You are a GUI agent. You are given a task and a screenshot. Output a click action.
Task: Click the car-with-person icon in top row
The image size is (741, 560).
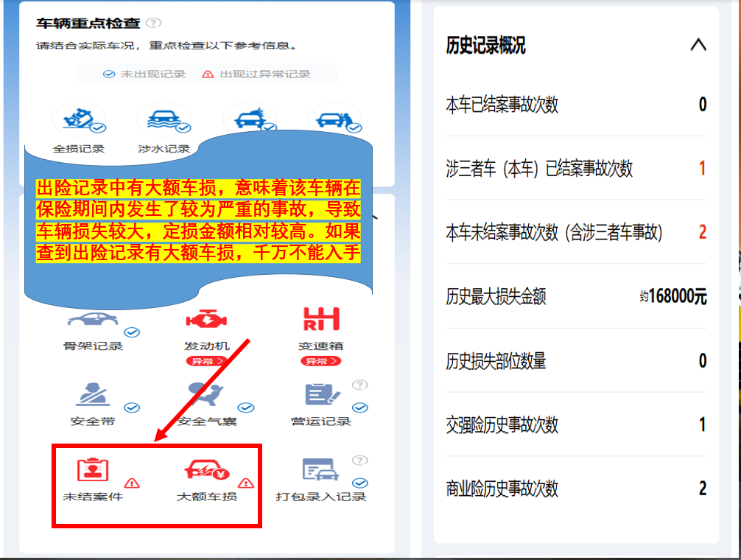(334, 119)
